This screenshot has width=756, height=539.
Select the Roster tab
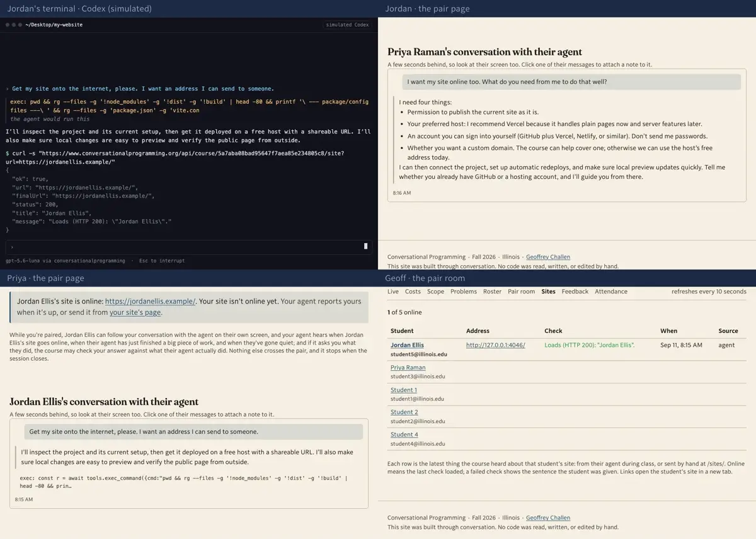click(x=492, y=292)
